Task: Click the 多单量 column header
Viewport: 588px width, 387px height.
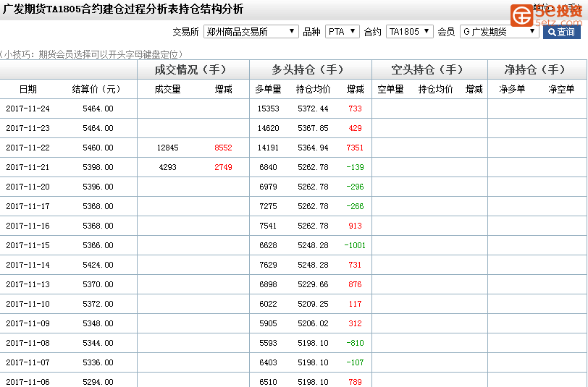Action: click(268, 89)
